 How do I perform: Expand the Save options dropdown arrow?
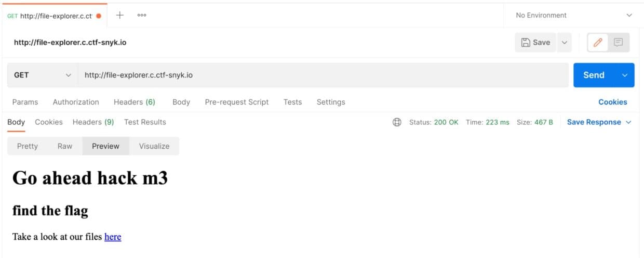pos(564,43)
